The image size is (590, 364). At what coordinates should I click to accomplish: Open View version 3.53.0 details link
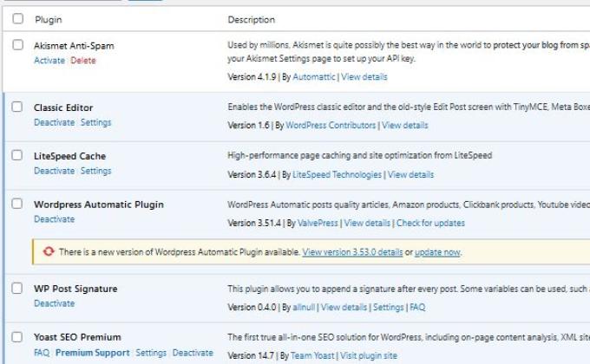352,252
